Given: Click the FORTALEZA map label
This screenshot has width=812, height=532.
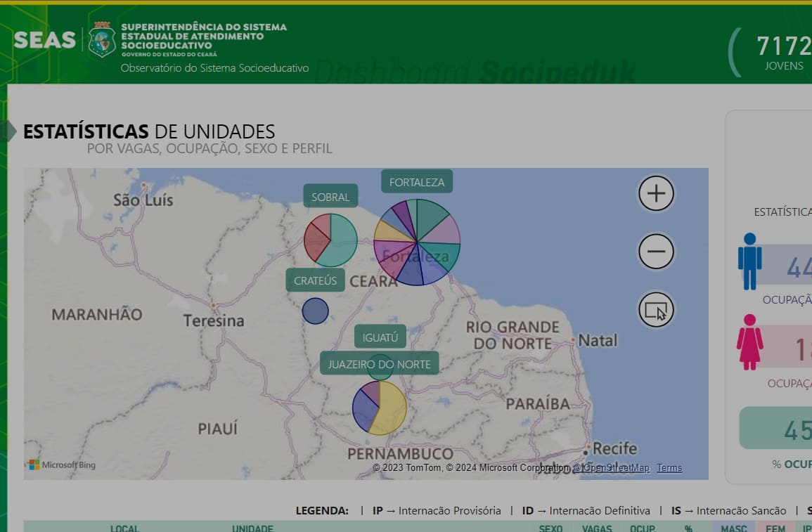Looking at the screenshot, I should pyautogui.click(x=417, y=182).
